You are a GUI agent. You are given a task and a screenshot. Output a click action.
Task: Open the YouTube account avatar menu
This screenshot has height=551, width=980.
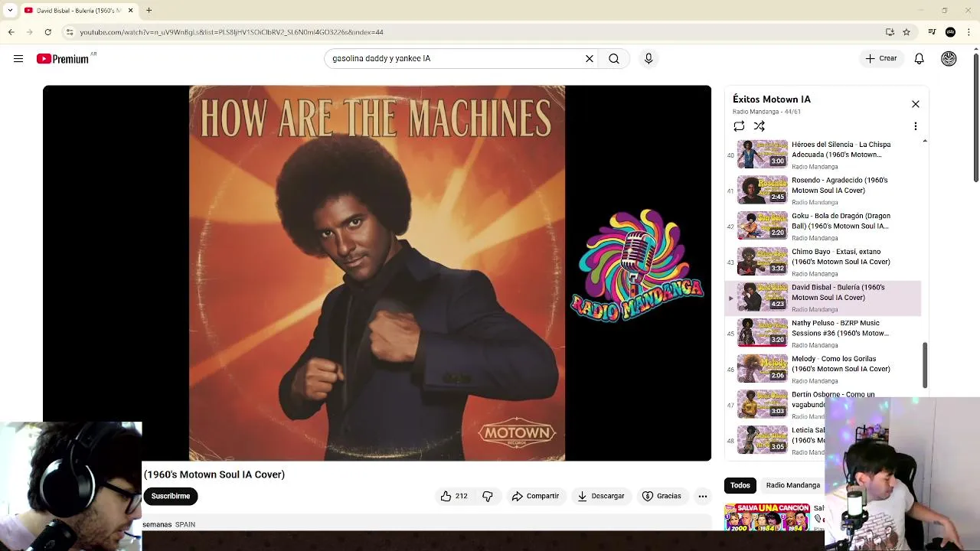949,59
